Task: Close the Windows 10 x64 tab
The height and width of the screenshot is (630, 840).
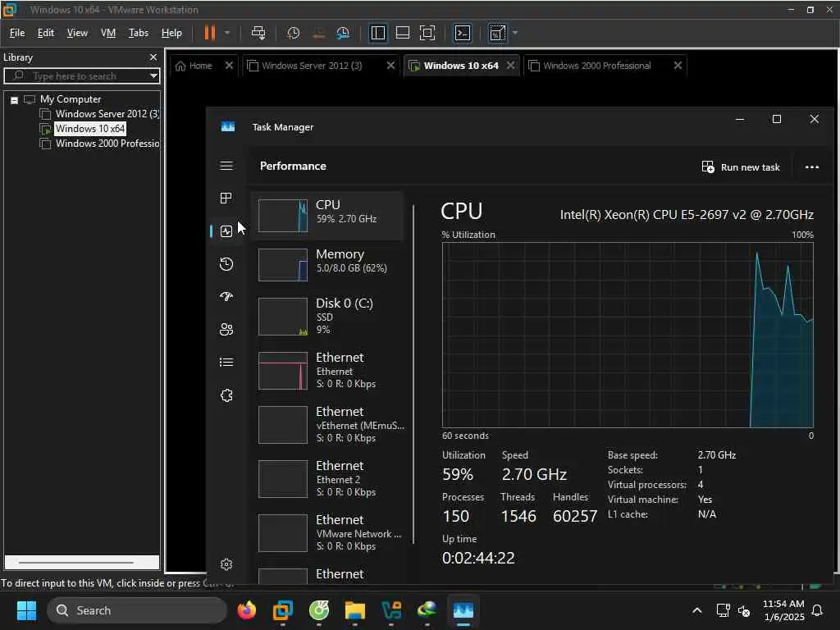Action: click(510, 65)
